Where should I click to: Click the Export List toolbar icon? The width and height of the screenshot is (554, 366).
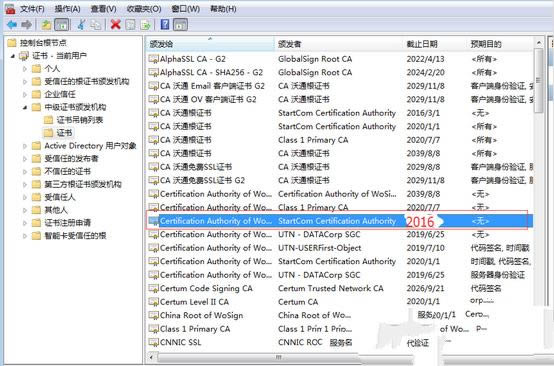pyautogui.click(x=146, y=25)
